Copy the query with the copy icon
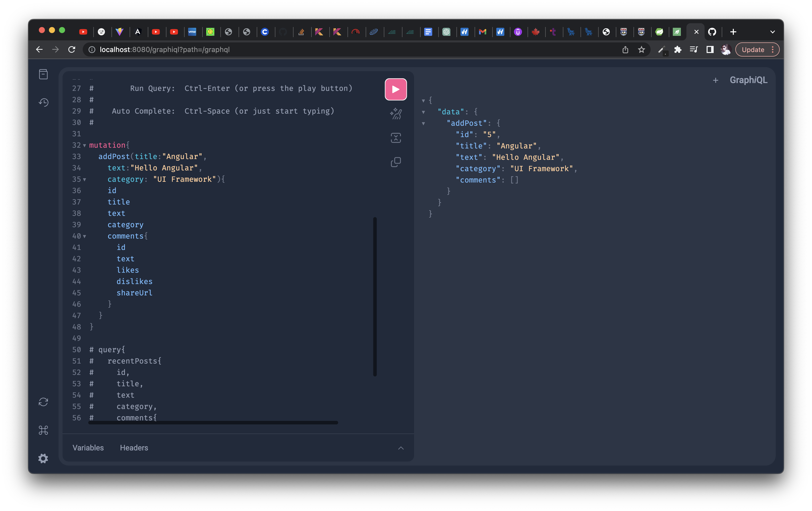 396,162
